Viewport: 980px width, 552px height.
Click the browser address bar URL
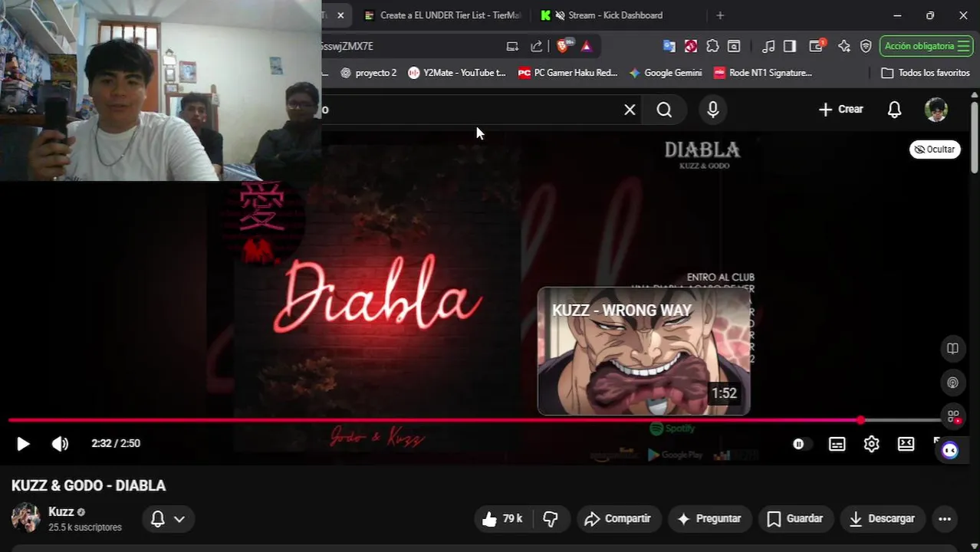click(x=347, y=46)
